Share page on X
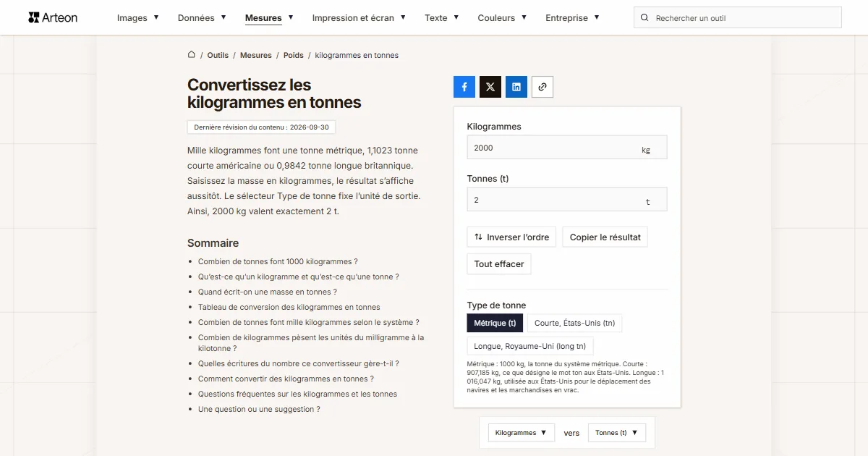This screenshot has width=868, height=456. (x=490, y=87)
